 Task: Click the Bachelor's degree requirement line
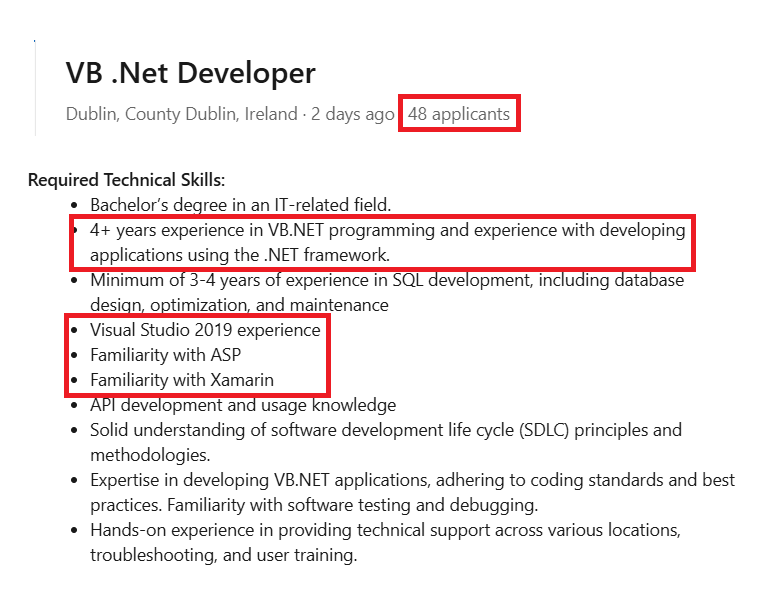tap(241, 205)
